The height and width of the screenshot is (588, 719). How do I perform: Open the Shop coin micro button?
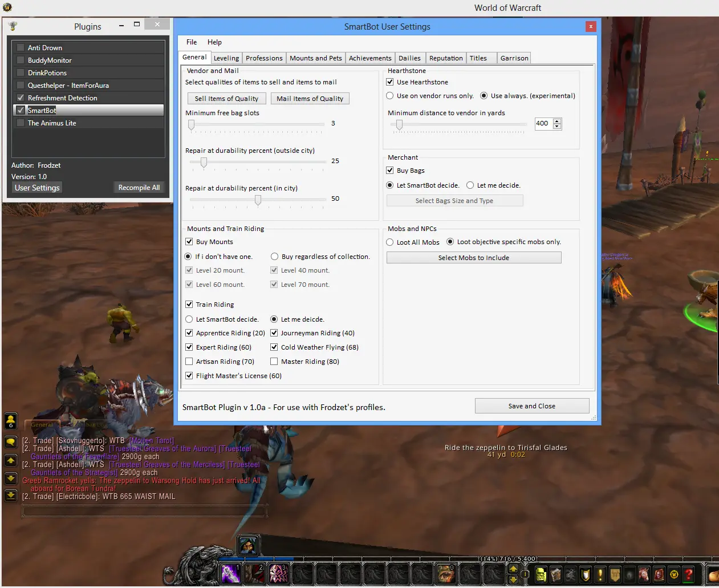point(674,574)
